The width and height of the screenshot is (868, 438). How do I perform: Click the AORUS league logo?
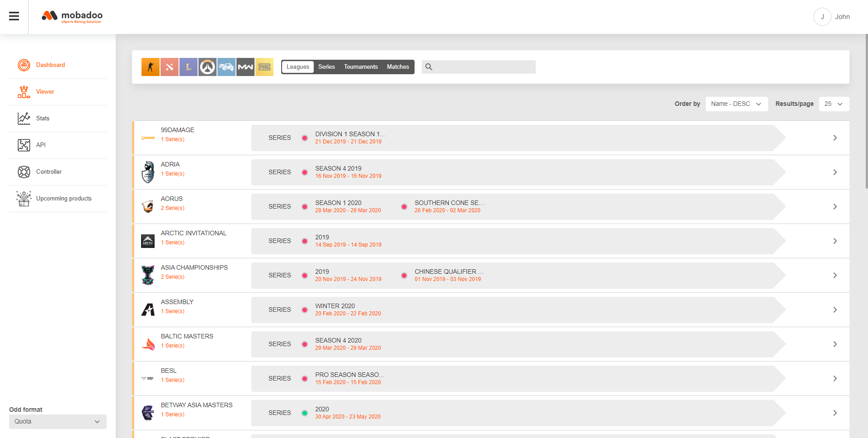[148, 207]
